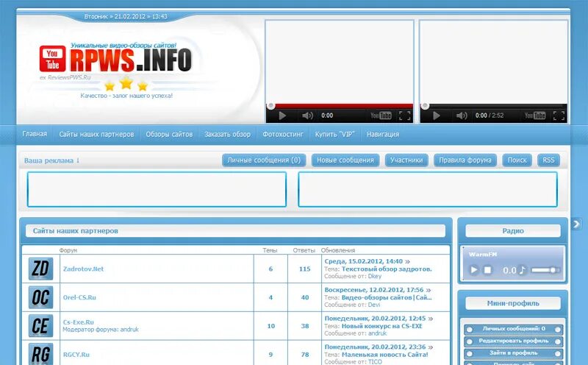Open the Обзоры сайтов menu item
Image resolution: width=588 pixels, height=365 pixels.
169,135
